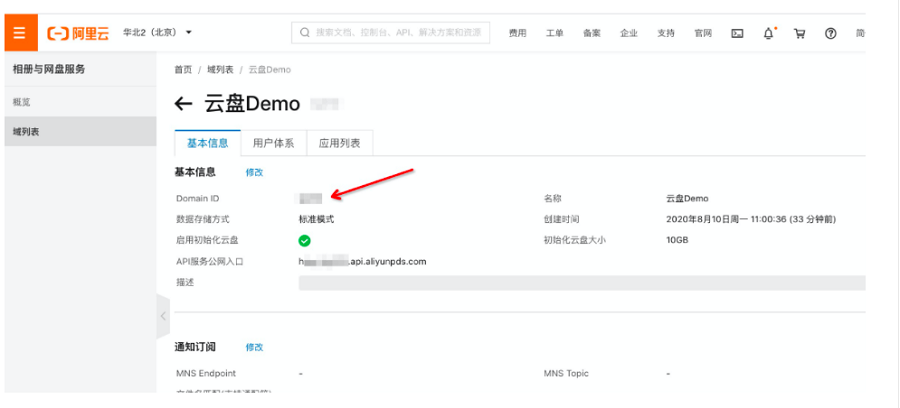Switch to the 用户体系 tab
This screenshot has height=408, width=900.
click(273, 143)
